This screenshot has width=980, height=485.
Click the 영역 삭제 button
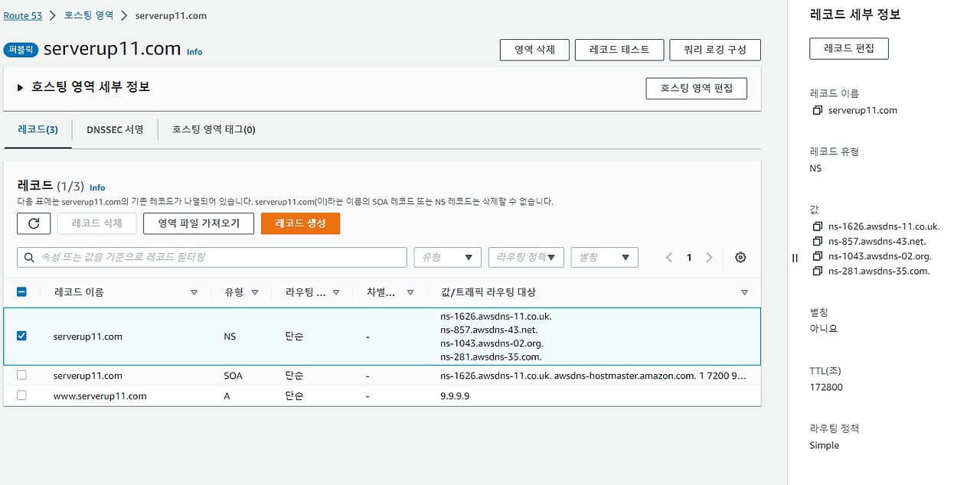click(534, 50)
